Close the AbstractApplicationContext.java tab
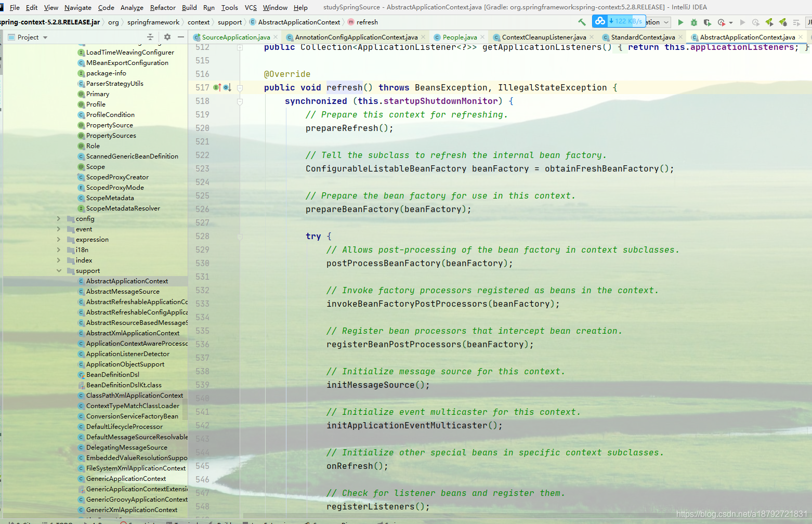 801,37
